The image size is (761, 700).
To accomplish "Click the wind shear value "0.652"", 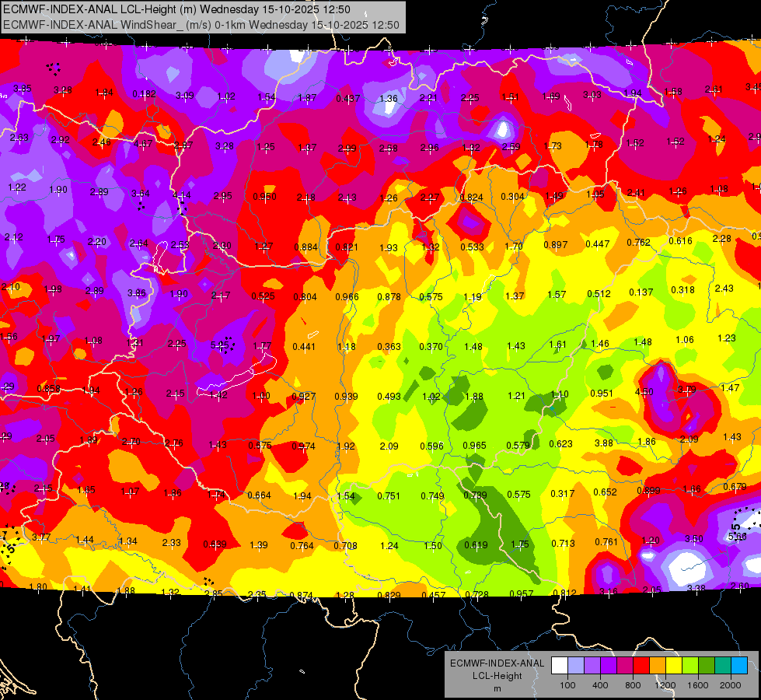I will [606, 492].
